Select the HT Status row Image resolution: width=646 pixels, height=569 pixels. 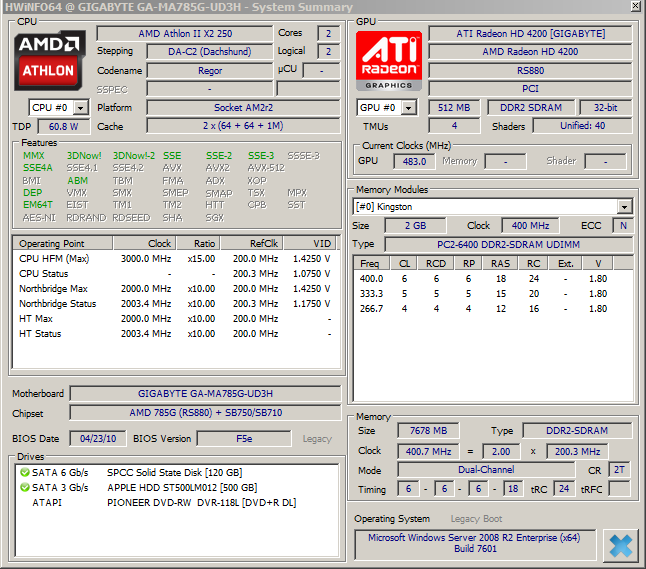click(176, 334)
